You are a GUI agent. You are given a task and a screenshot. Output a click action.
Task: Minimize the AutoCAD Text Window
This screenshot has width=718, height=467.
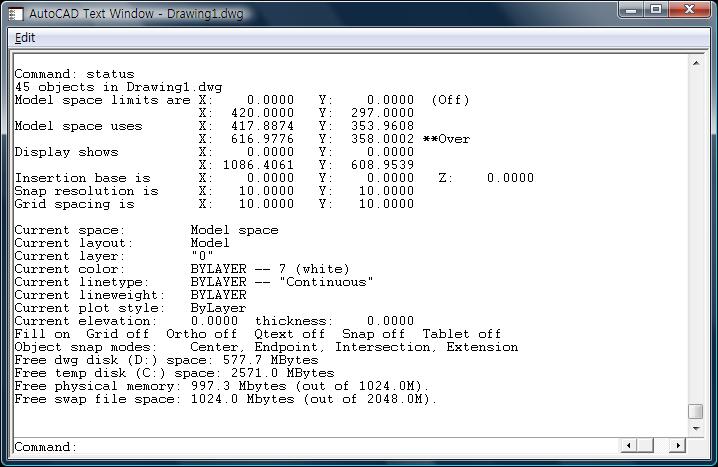pyautogui.click(x=631, y=10)
